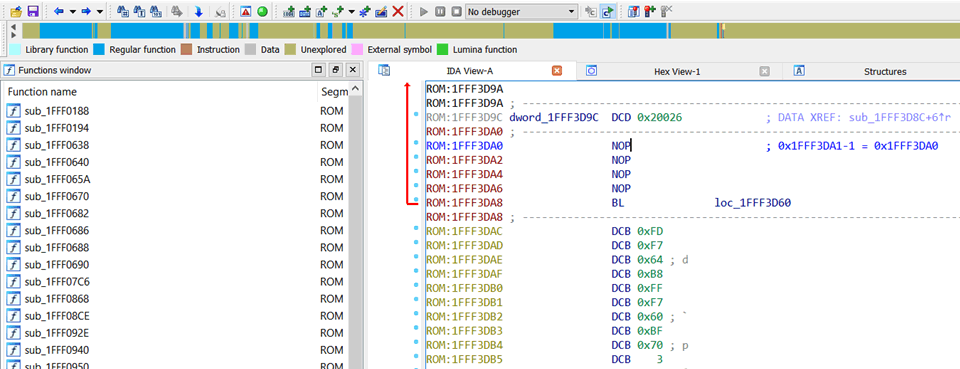
Task: Jump back with the blue left arrow
Action: [59, 11]
